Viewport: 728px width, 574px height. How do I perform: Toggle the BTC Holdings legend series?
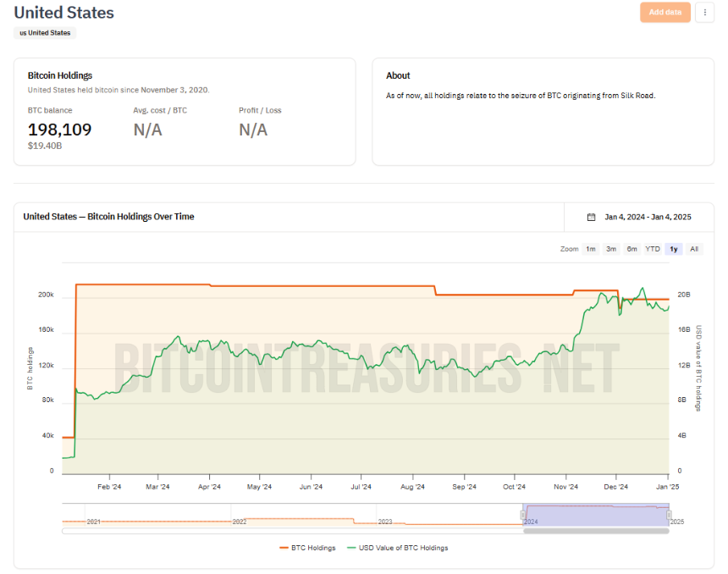(x=308, y=548)
